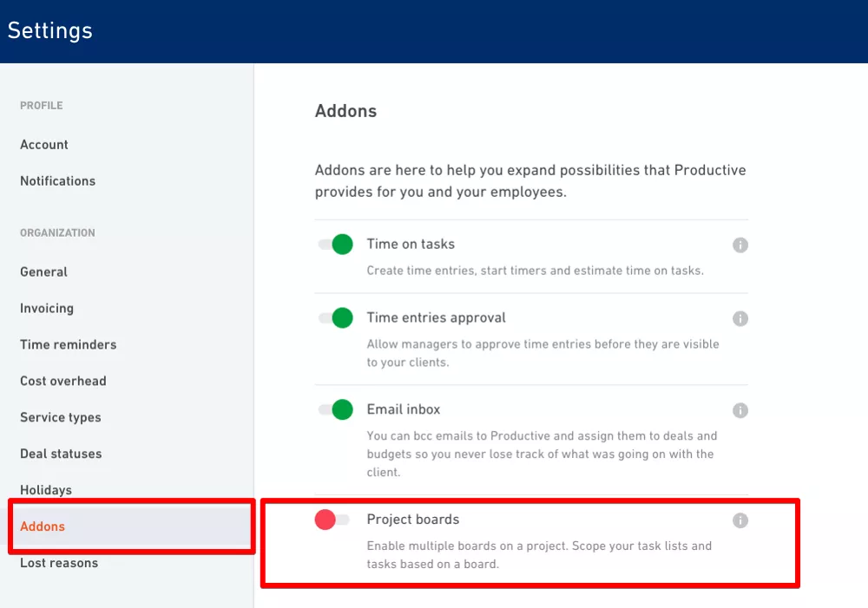Open the Holidays settings page
The height and width of the screenshot is (608, 868).
46,490
